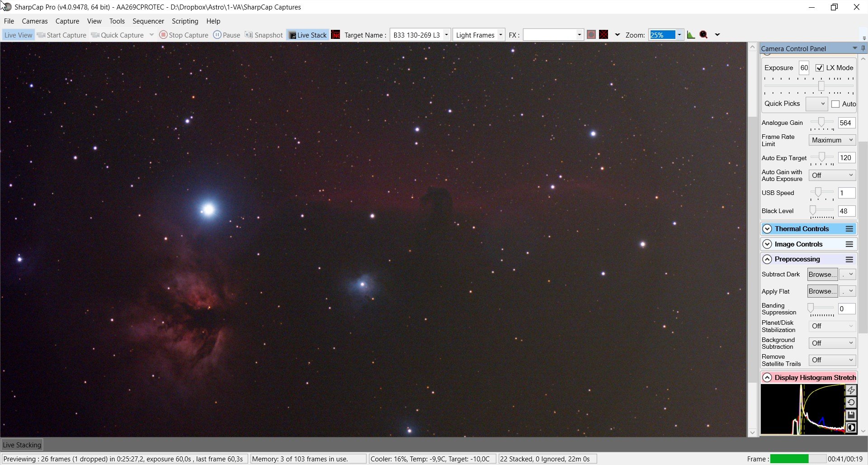Open the Sequencer menu

[148, 21]
